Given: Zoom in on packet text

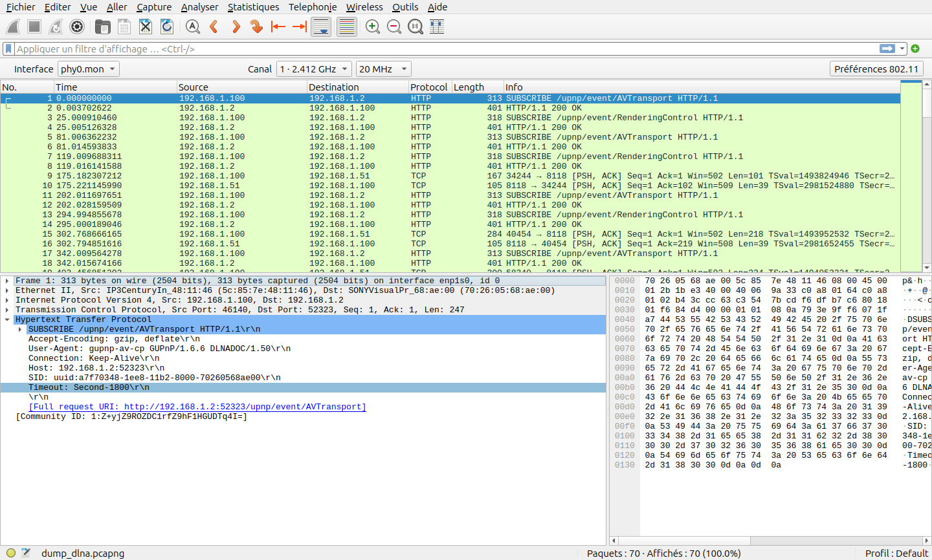Looking at the screenshot, I should pyautogui.click(x=373, y=27).
